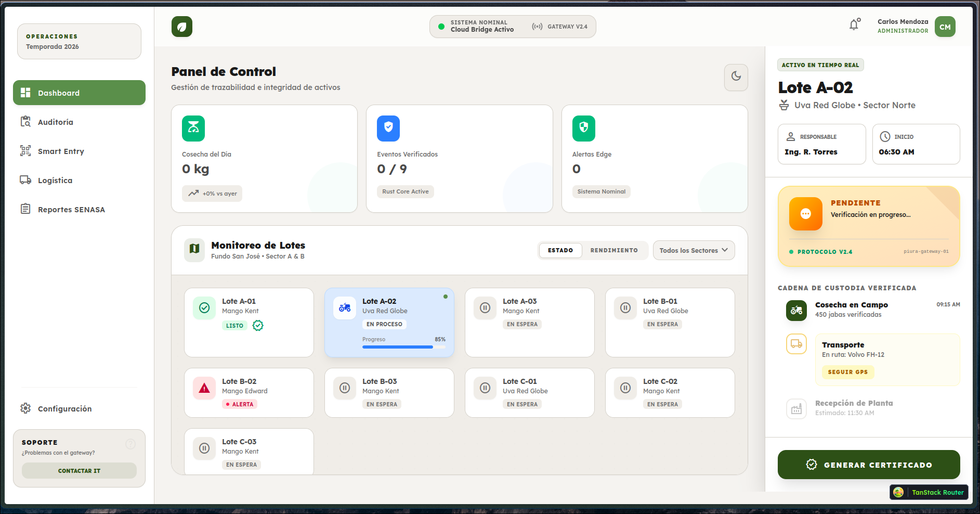Screen dimensions: 980x514
Task: Click the Lote A-03 pause icon
Action: (485, 308)
